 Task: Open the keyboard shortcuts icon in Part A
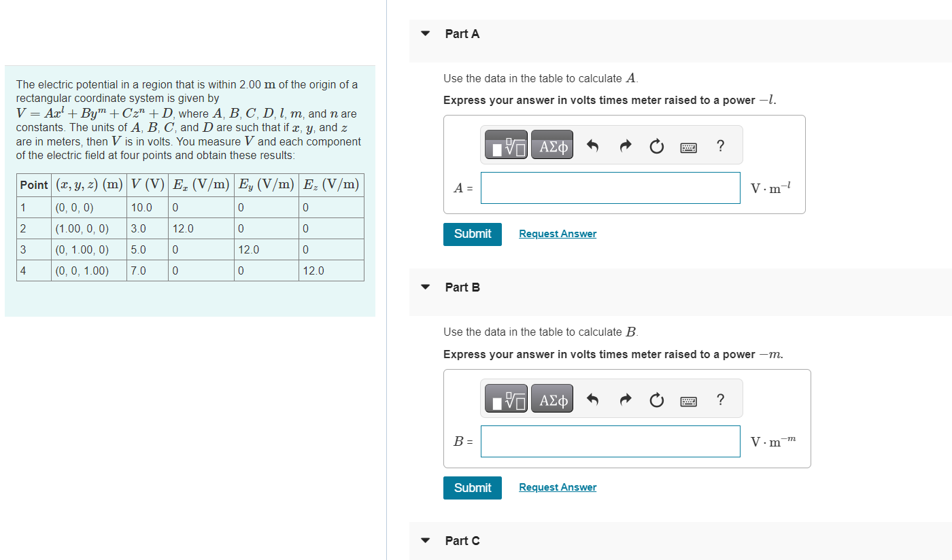(688, 145)
